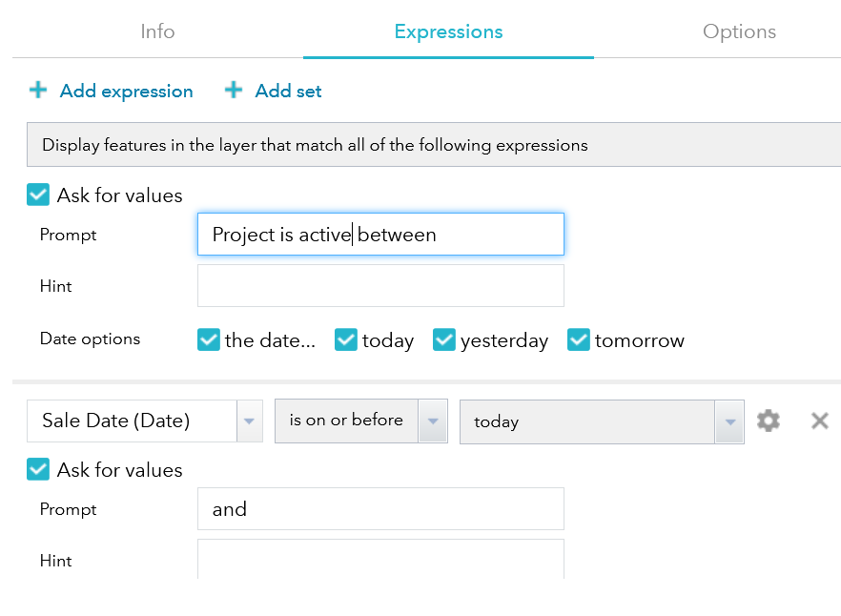This screenshot has width=841, height=616.
Task: Remove the Sale Date expression with X
Action: pyautogui.click(x=819, y=421)
